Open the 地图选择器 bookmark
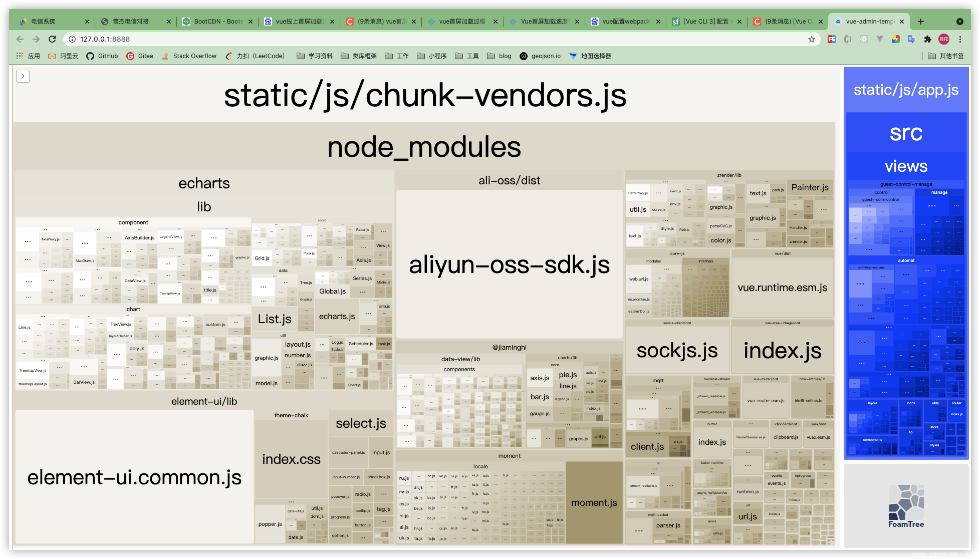980x559 pixels. click(x=590, y=56)
